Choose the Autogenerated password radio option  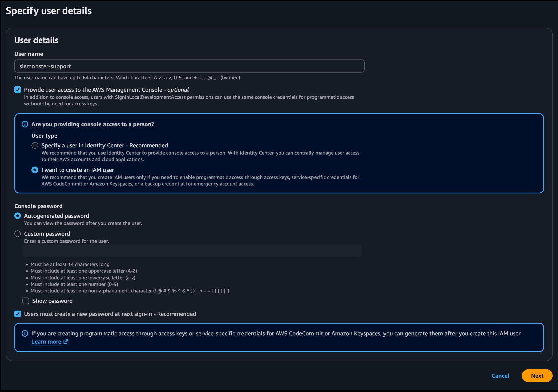tap(18, 216)
